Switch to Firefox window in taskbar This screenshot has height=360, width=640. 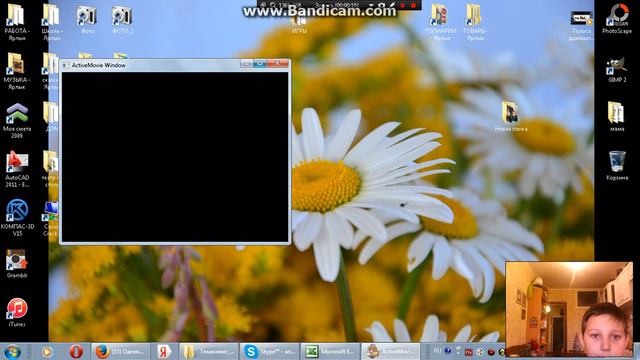[121, 351]
